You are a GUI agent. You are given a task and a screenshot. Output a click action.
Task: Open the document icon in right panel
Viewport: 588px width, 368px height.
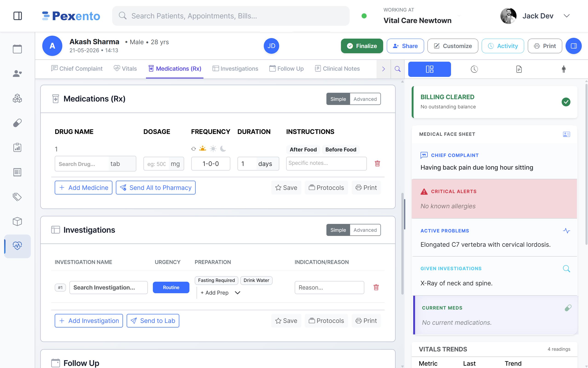(519, 69)
